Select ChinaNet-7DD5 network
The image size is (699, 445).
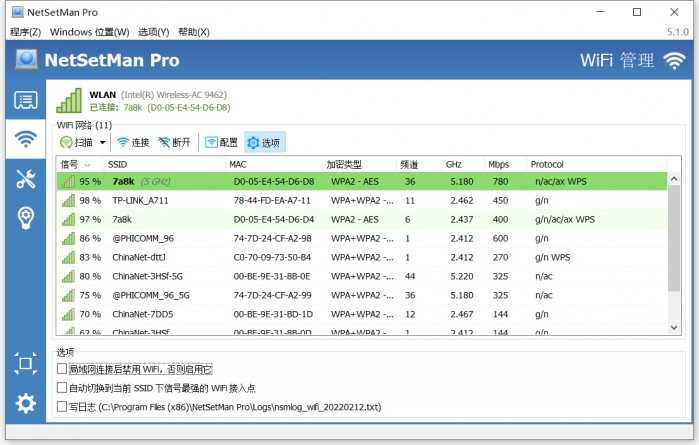362,314
